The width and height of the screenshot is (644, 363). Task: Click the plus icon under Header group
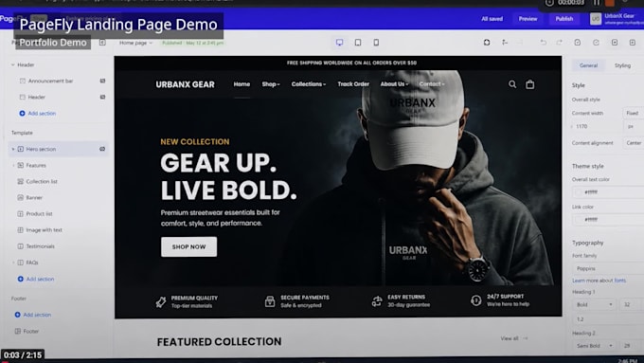pyautogui.click(x=22, y=113)
